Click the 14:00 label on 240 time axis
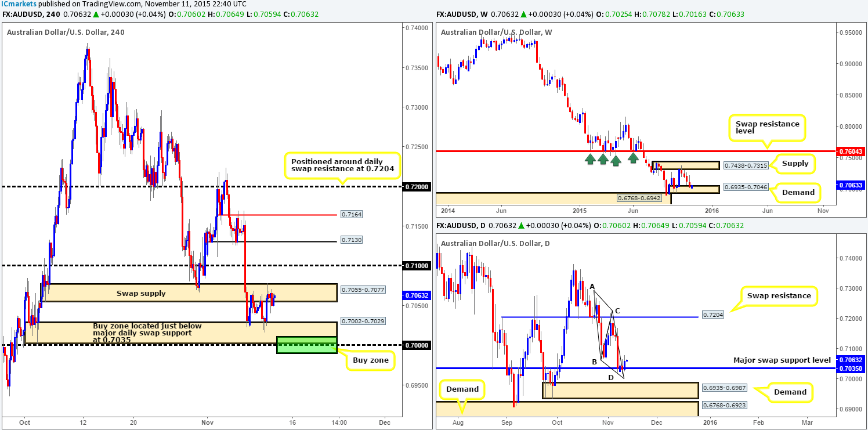 point(339,422)
